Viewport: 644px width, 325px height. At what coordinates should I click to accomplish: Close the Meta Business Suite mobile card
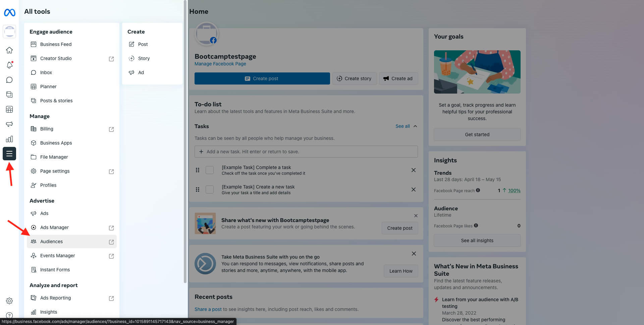(414, 254)
